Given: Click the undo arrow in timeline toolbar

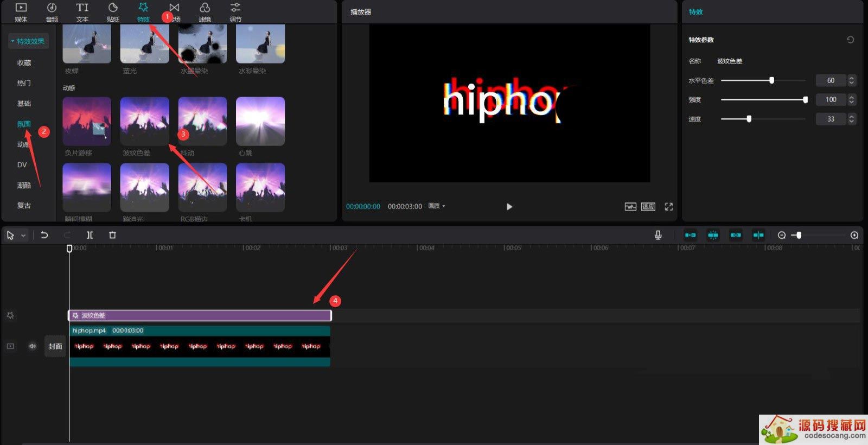Looking at the screenshot, I should [44, 235].
